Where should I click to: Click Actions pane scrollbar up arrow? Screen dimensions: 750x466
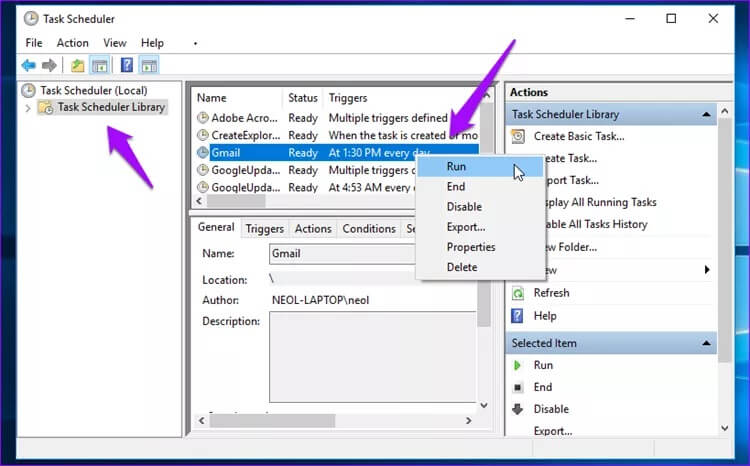pyautogui.click(x=725, y=111)
